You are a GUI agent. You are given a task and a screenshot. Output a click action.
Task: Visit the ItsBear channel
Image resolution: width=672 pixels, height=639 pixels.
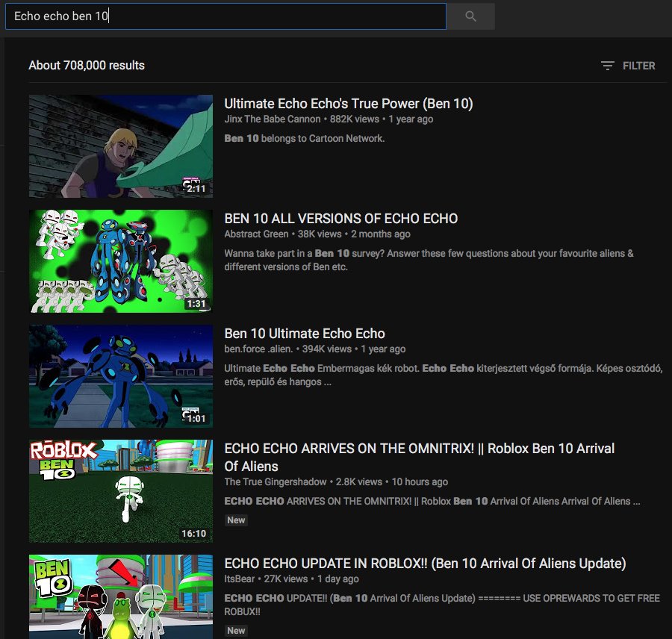[x=239, y=579]
